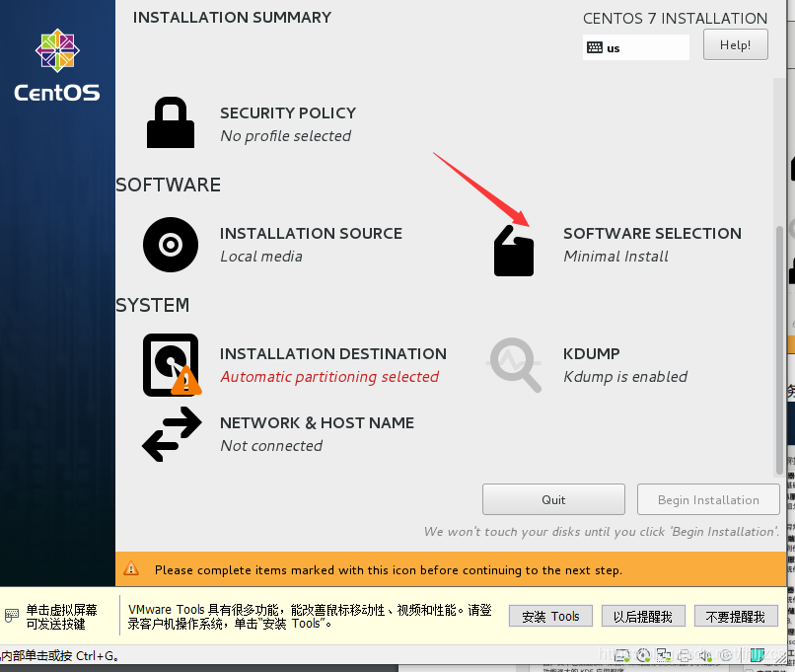Open INSTALLATION SOURCE heading
The height and width of the screenshot is (672, 795).
[x=311, y=233]
